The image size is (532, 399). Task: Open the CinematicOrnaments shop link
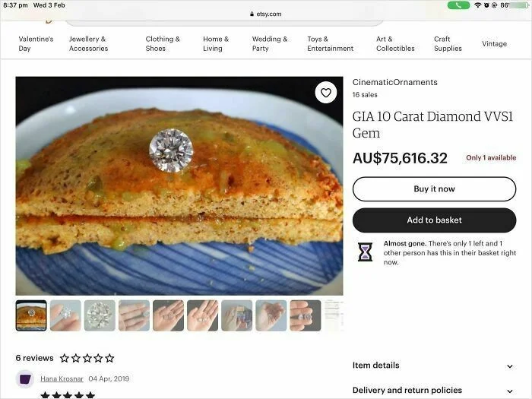point(394,82)
